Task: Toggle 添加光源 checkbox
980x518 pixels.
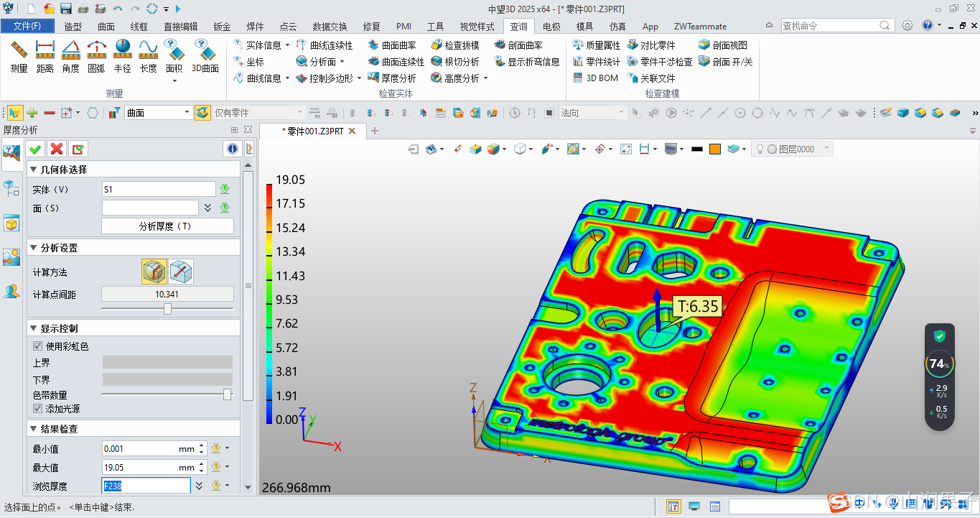Action: (x=38, y=409)
